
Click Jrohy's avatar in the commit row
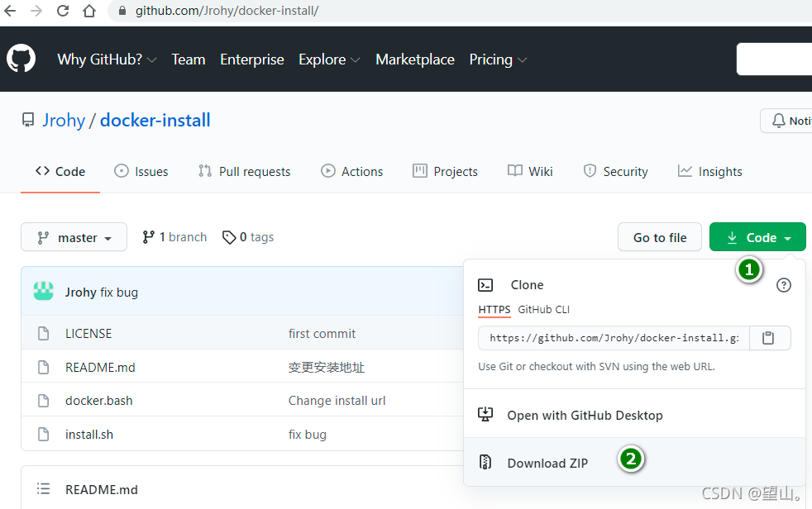tap(43, 292)
